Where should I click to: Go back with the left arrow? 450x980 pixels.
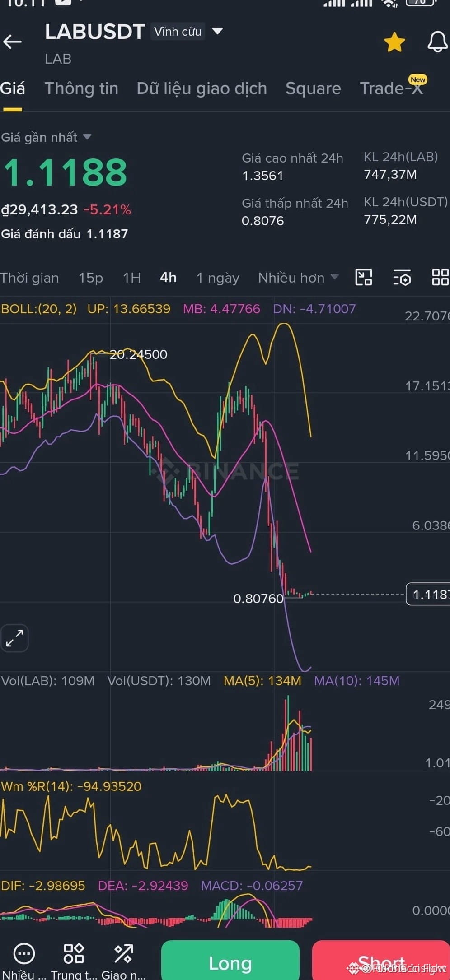(12, 42)
